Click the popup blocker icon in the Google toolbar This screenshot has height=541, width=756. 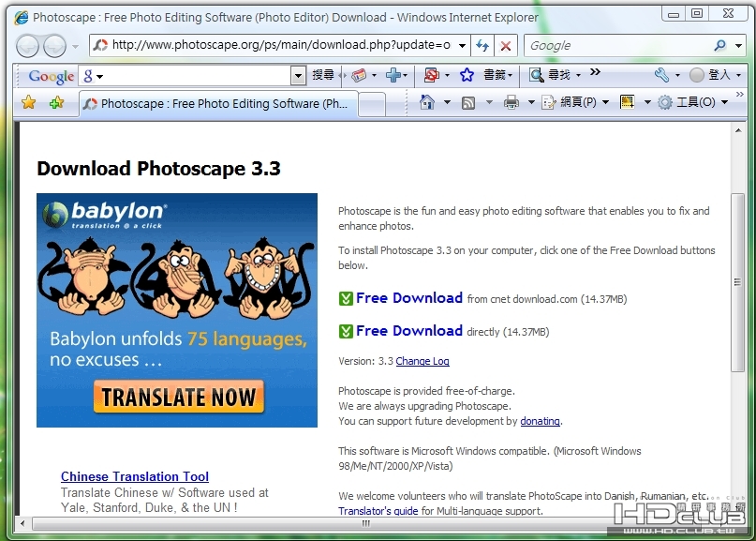point(432,75)
